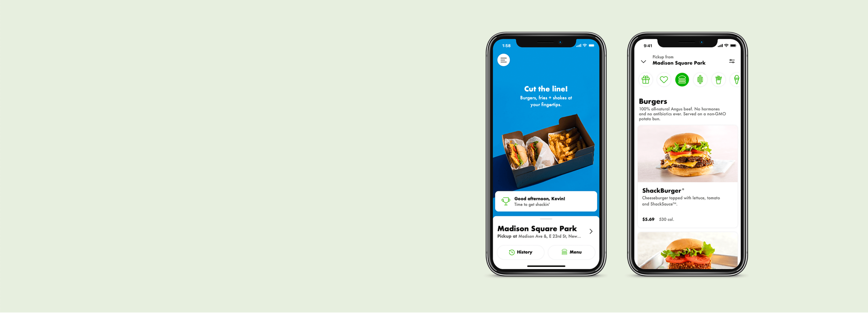Open the History tab at bottom
868x313 pixels.
point(521,253)
